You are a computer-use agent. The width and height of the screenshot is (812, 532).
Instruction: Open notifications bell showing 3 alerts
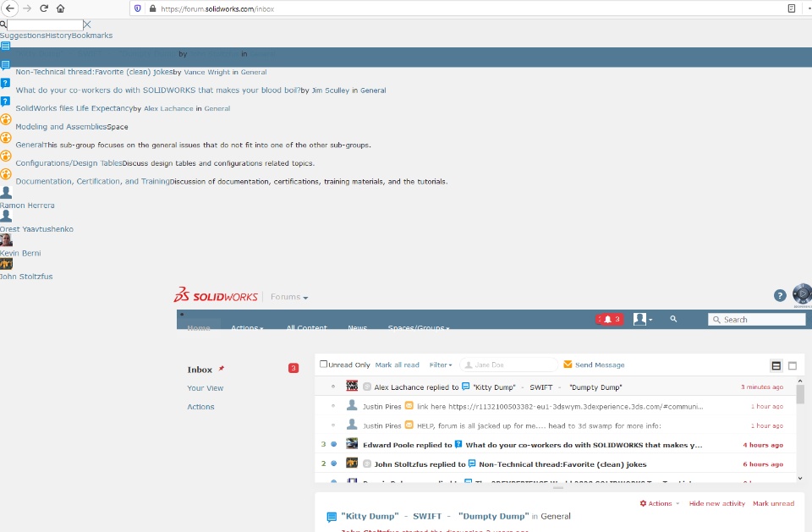tap(609, 319)
